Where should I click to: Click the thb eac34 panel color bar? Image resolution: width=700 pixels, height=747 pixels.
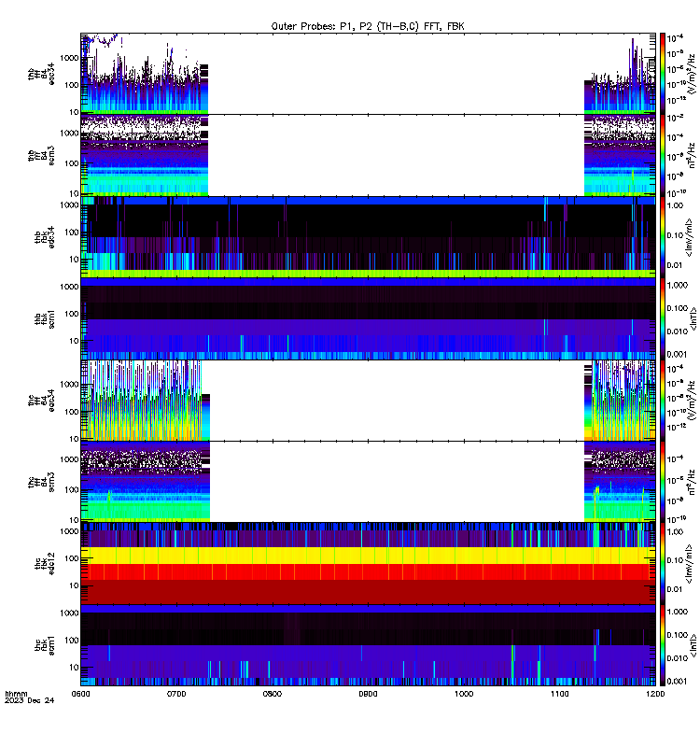(663, 74)
